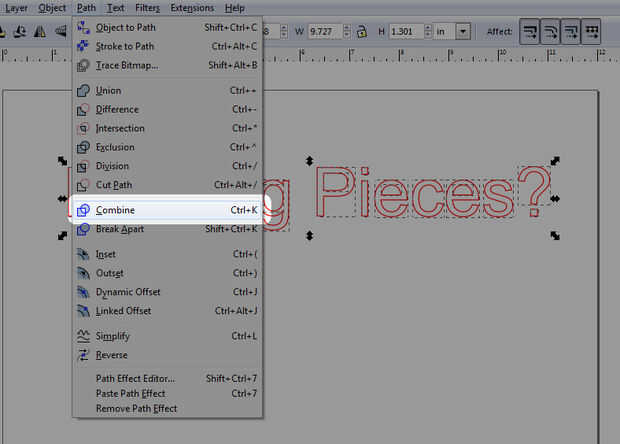
Task: Select Simplify menu entry
Action: coord(167,336)
